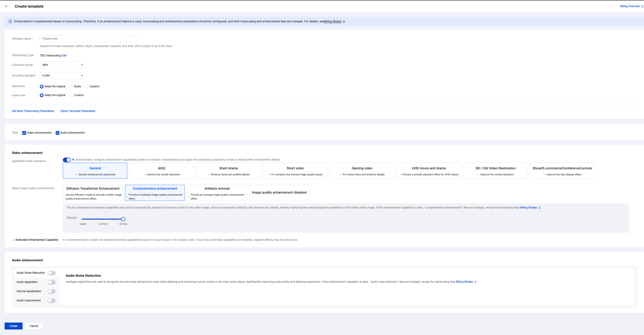Open Billing Modes link in Audio Noise Reduction

464,282
